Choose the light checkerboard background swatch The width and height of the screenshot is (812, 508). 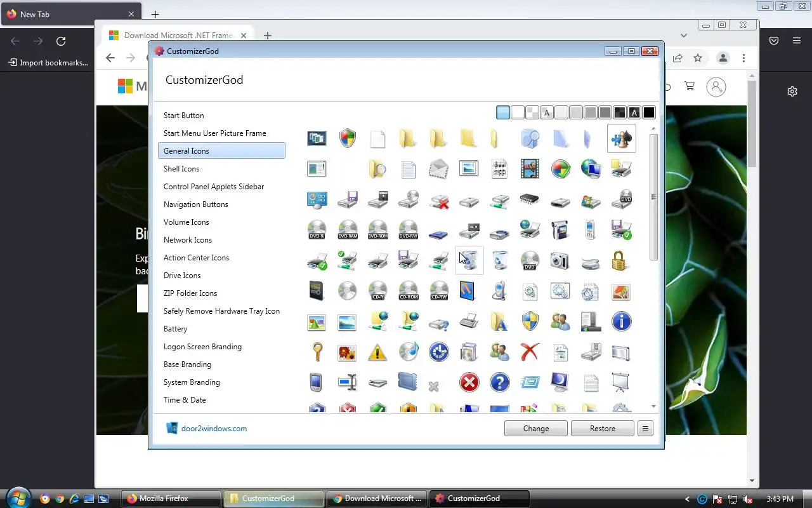point(532,113)
